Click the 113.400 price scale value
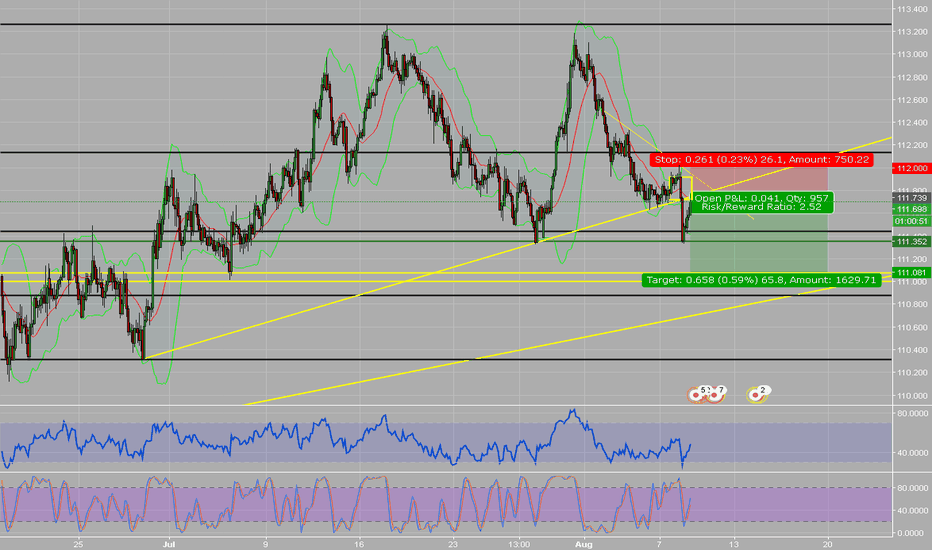This screenshot has height=550, width=932. [x=912, y=9]
